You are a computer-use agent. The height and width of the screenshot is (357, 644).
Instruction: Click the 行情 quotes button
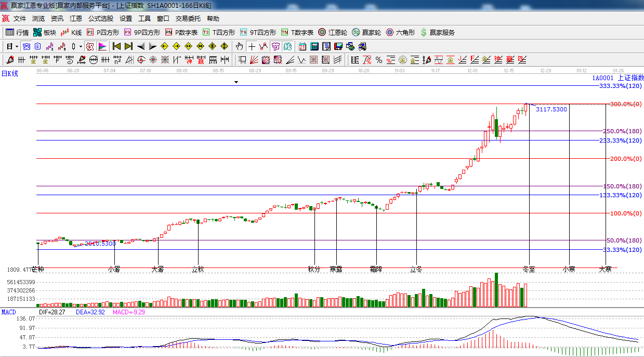point(17,32)
